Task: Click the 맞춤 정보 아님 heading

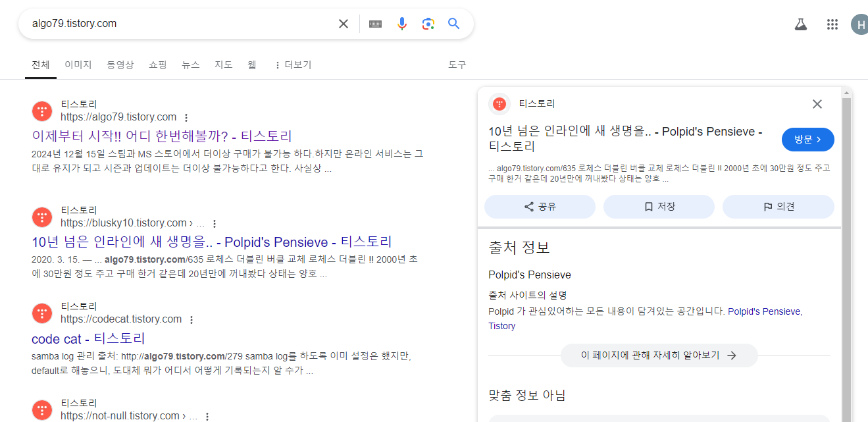Action: point(526,395)
